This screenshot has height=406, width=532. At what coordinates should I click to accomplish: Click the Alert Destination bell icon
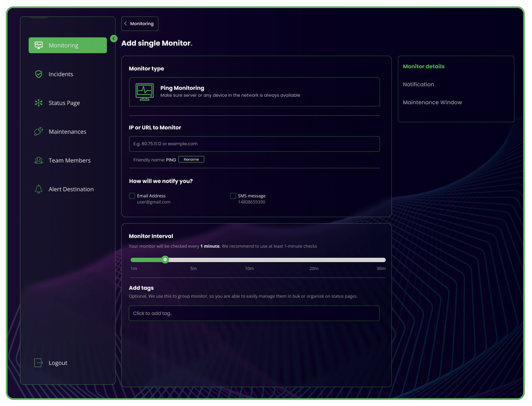point(39,189)
